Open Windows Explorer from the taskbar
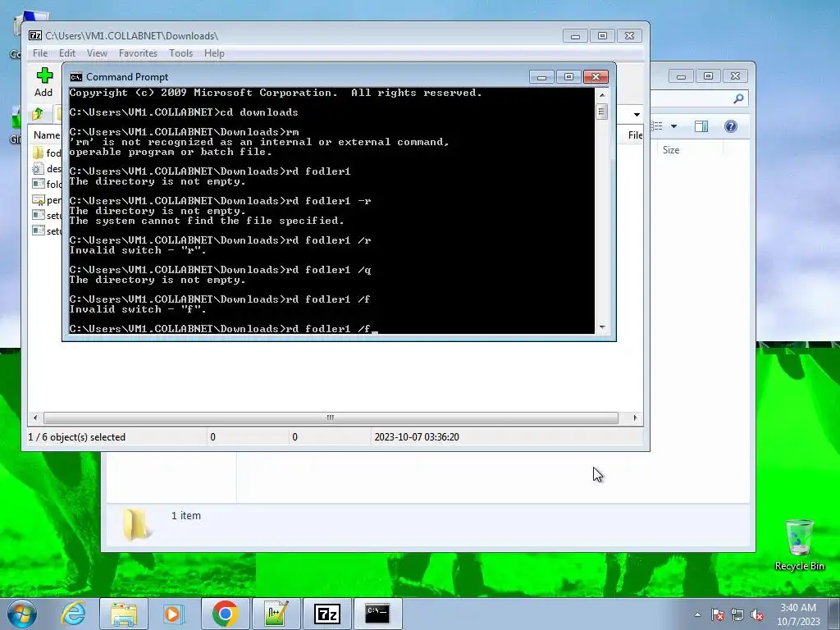Screen dimensions: 840x630 [124, 614]
